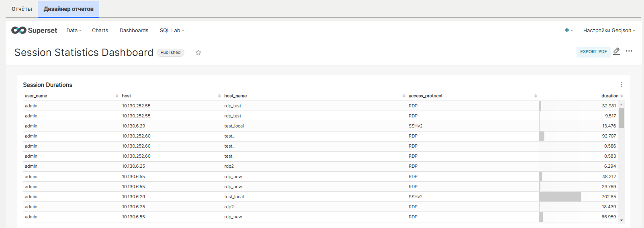
Task: Open the Charts menu item
Action: (x=100, y=30)
